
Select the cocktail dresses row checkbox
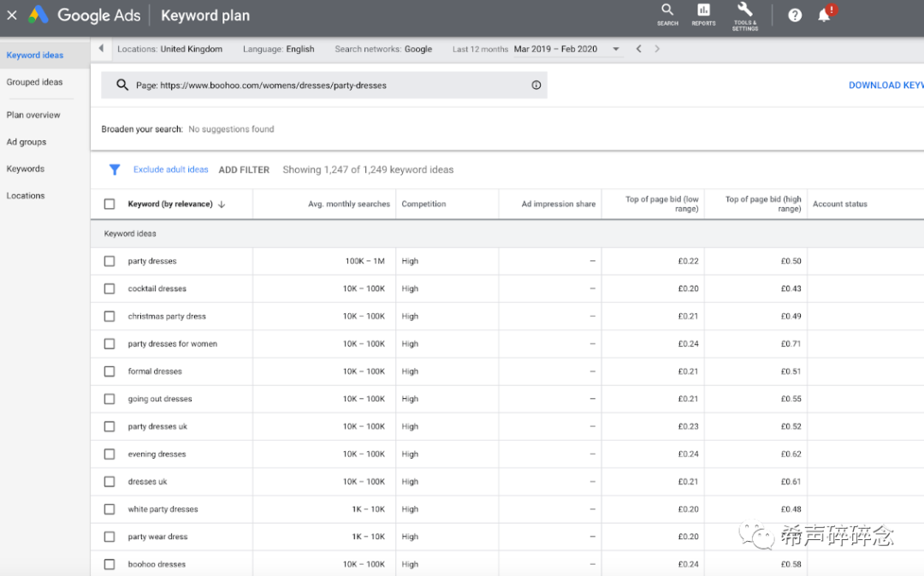[110, 288]
